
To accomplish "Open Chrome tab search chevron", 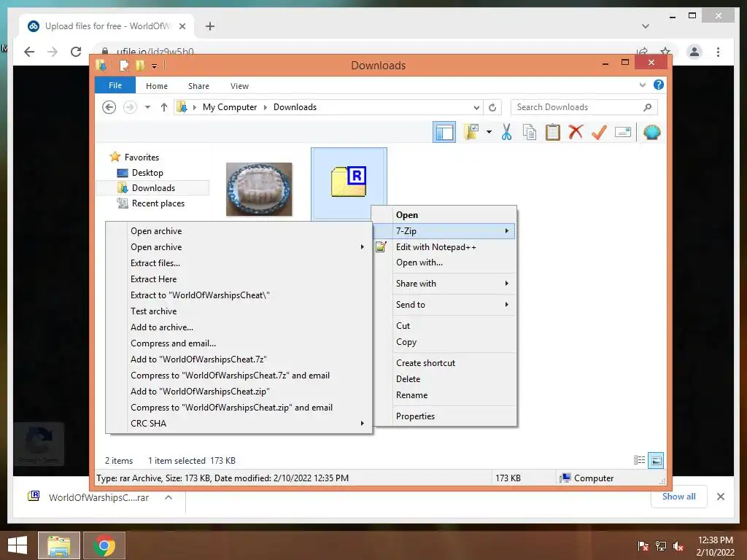I will [x=645, y=26].
